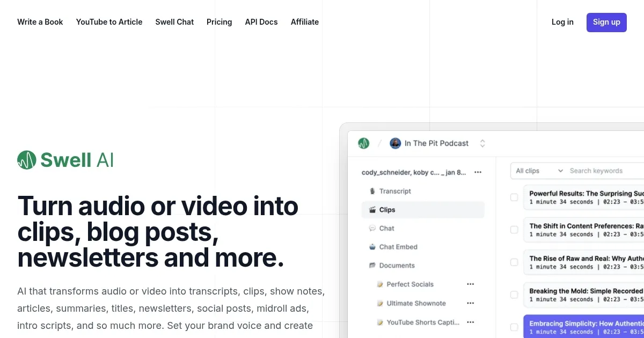Click the Chat Embed icon
Screen dimensions: 644x338
click(x=372, y=247)
